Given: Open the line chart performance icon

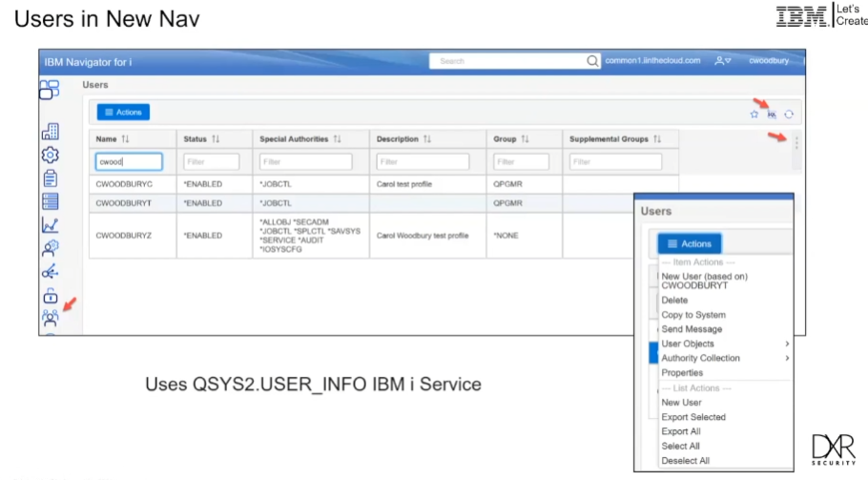Looking at the screenshot, I should pyautogui.click(x=50, y=225).
